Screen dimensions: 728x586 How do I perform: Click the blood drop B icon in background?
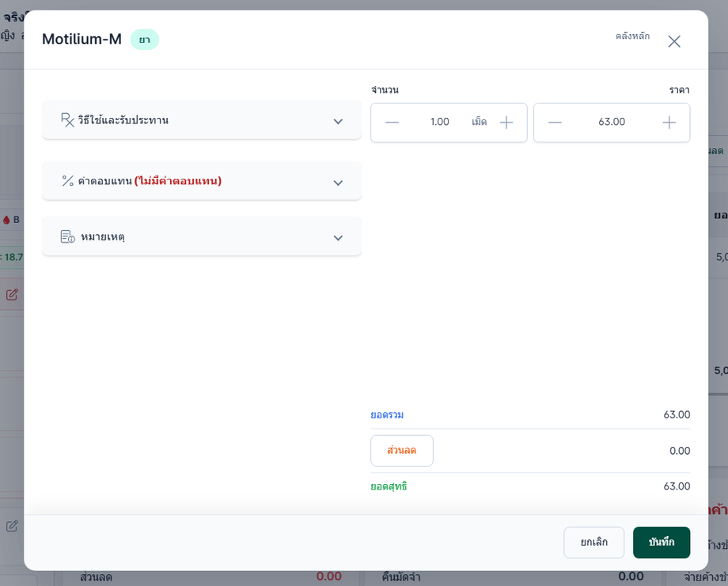click(x=6, y=220)
